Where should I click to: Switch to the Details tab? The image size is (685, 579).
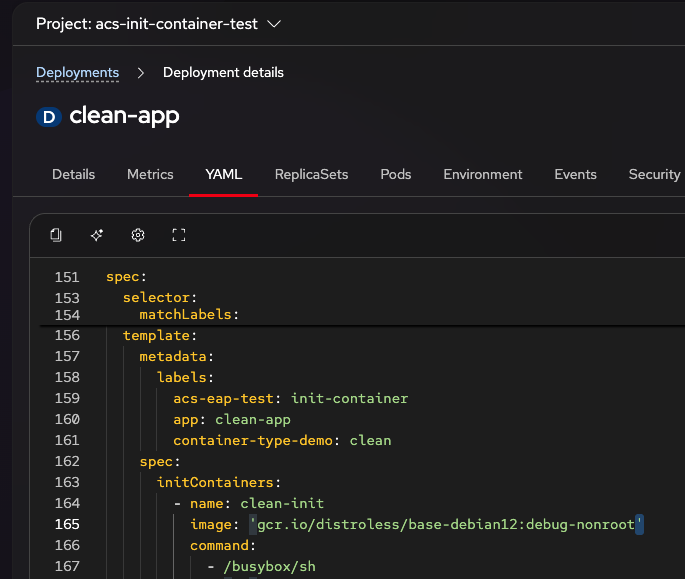[x=73, y=174]
